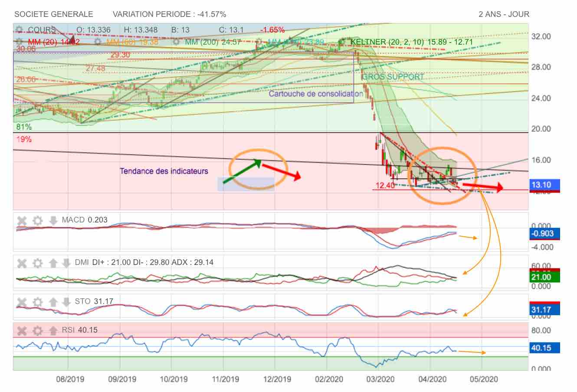Open the MACD settings gear
The image size is (577, 392).
pos(38,221)
